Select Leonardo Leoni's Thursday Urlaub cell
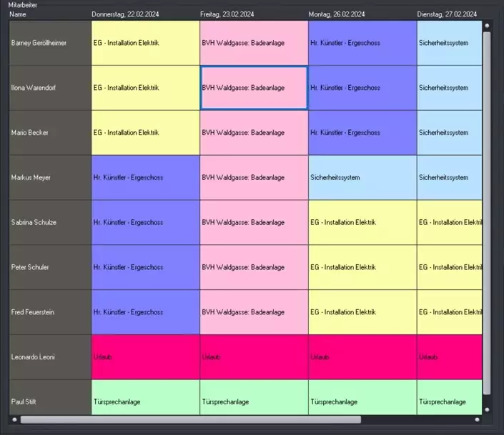This screenshot has height=435, width=504. [x=146, y=357]
